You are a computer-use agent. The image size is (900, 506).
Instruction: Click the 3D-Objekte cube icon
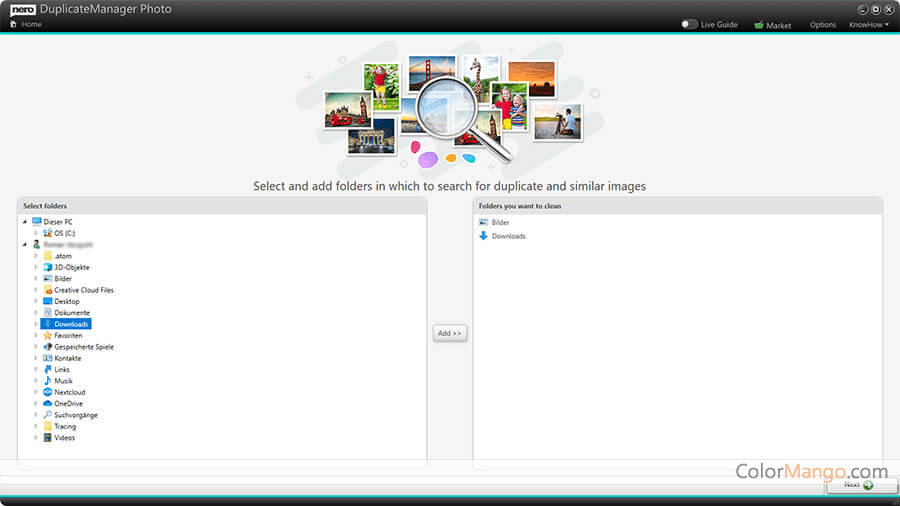(x=48, y=267)
